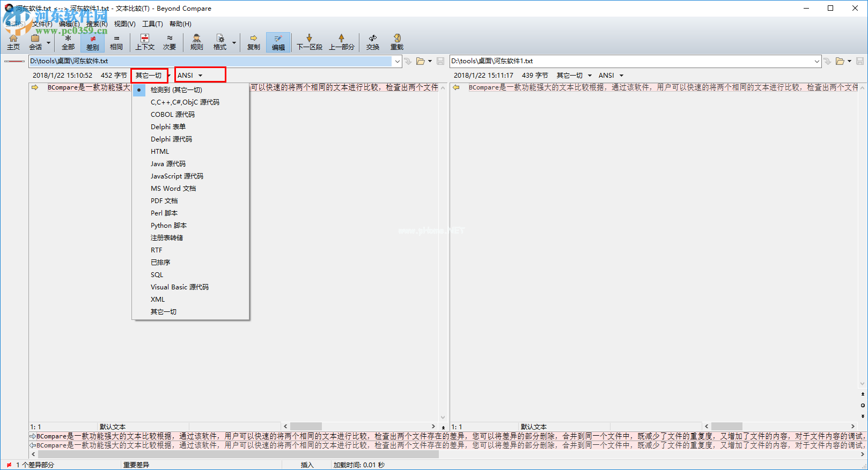Select SQL format entry

pos(190,275)
